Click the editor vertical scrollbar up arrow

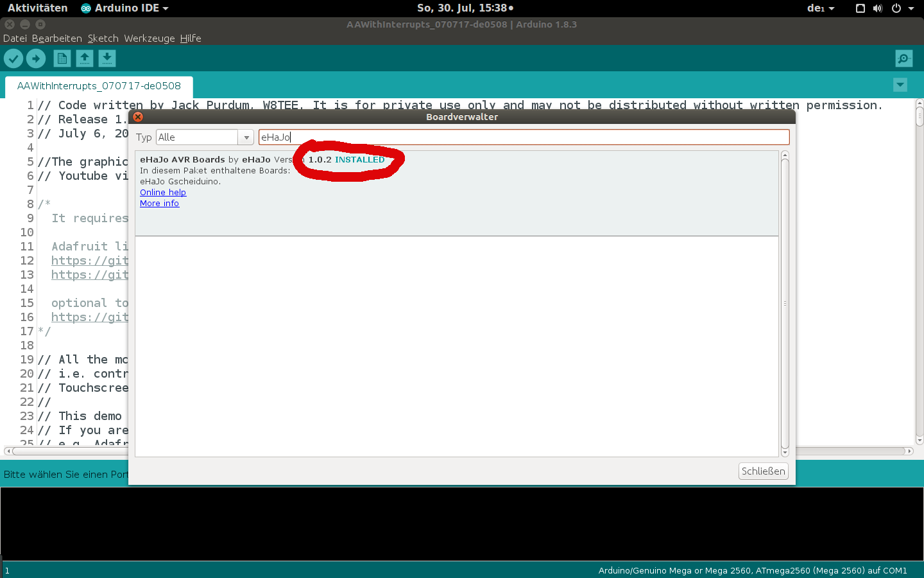[920, 103]
